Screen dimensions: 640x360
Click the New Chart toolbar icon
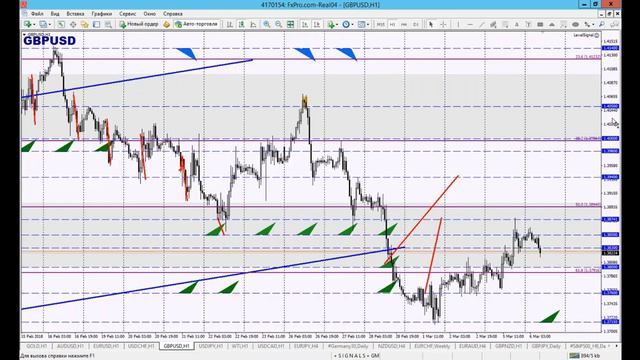click(28, 24)
